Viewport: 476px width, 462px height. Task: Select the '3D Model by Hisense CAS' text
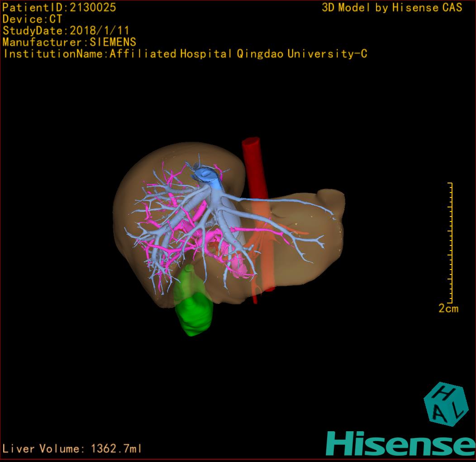coord(392,8)
